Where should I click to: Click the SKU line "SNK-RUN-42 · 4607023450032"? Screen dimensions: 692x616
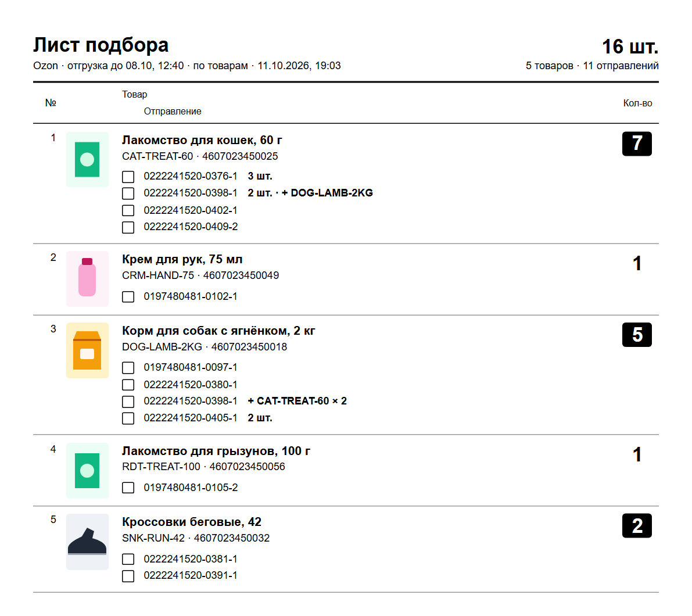(196, 538)
